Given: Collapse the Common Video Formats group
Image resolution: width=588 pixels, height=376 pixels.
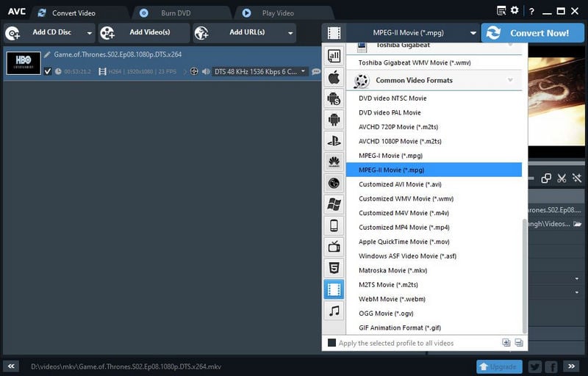Looking at the screenshot, I should pyautogui.click(x=510, y=80).
